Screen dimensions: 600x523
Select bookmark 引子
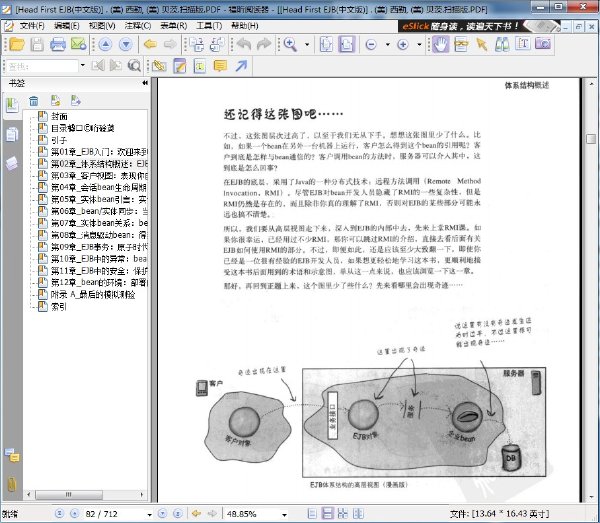pyautogui.click(x=59, y=140)
